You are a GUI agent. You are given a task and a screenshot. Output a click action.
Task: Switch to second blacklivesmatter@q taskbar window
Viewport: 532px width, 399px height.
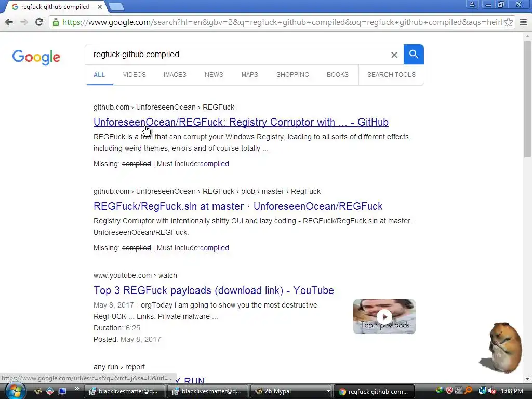[207, 391]
